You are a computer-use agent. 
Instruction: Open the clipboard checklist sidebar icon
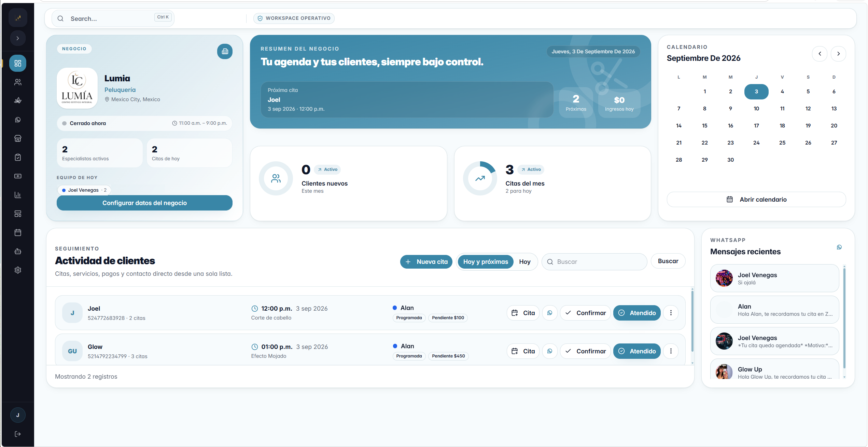point(18,157)
